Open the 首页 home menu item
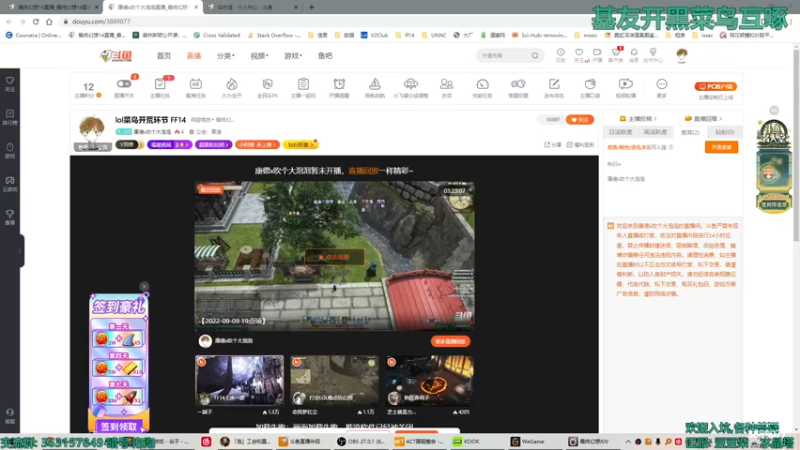800x450 pixels. [164, 56]
